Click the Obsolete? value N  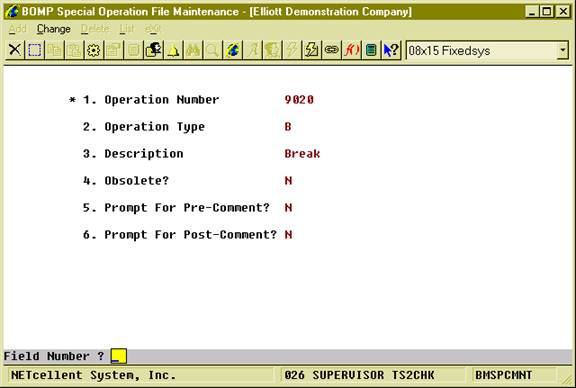click(x=288, y=181)
